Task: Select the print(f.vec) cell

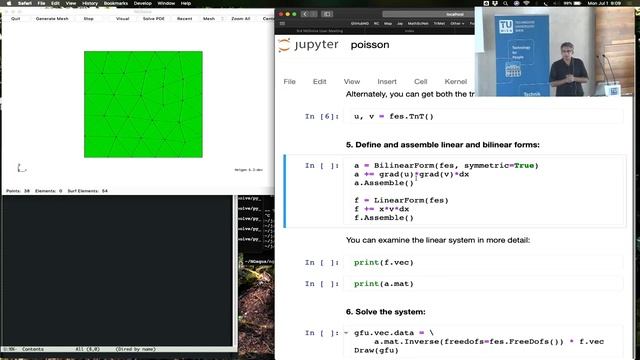Action: click(x=484, y=262)
